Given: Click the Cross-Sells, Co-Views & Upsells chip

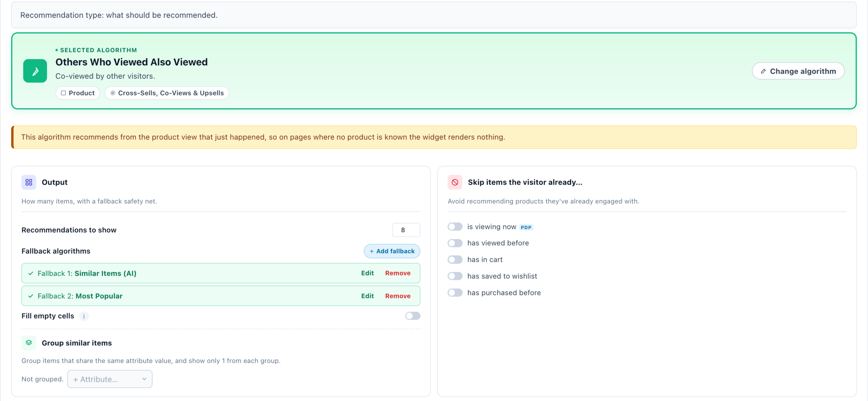Looking at the screenshot, I should coord(167,93).
